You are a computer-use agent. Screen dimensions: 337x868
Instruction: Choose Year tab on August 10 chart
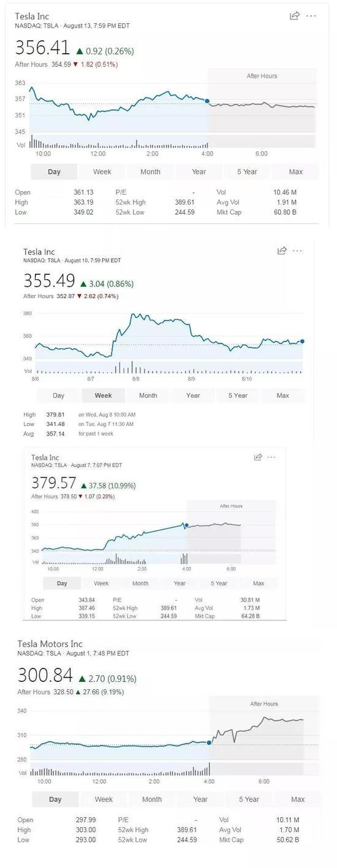193,395
